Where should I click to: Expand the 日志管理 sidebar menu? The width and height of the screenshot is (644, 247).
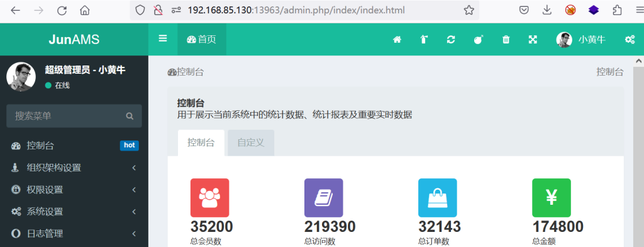pos(74,234)
